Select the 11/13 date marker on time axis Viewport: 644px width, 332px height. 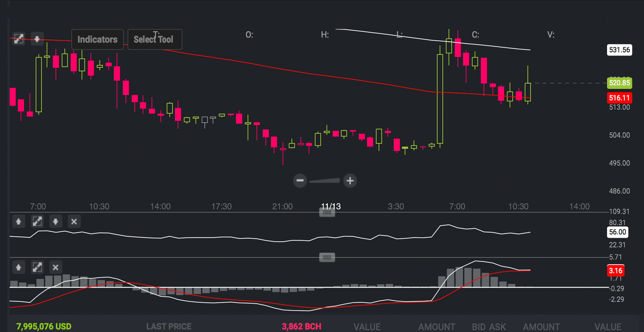(x=331, y=206)
